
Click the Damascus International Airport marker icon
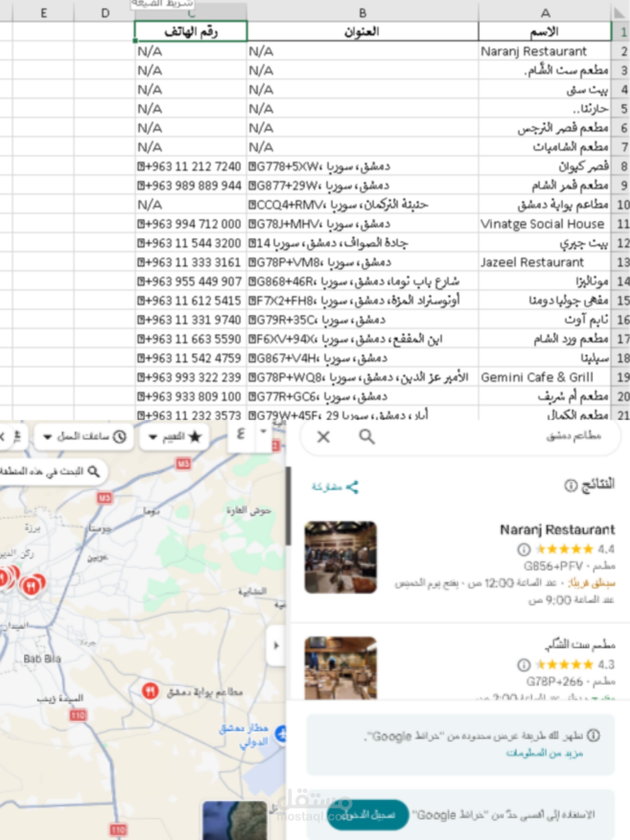point(281,733)
